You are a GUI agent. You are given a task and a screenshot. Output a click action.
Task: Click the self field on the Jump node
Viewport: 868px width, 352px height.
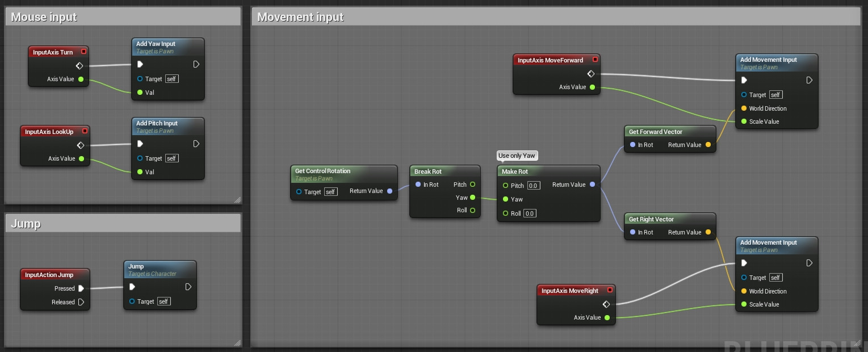163,301
